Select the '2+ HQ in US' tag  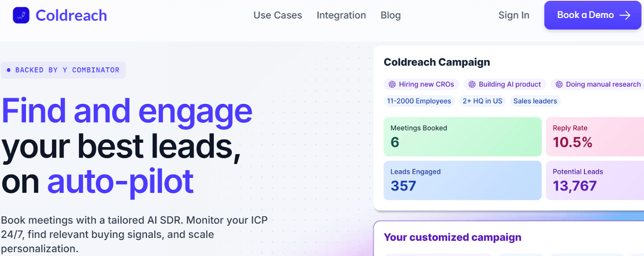482,101
